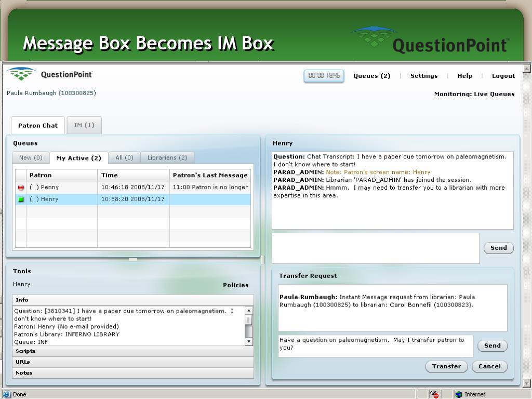Sort by Patron's Last Message header
This screenshot has height=399, width=532.
pos(210,176)
